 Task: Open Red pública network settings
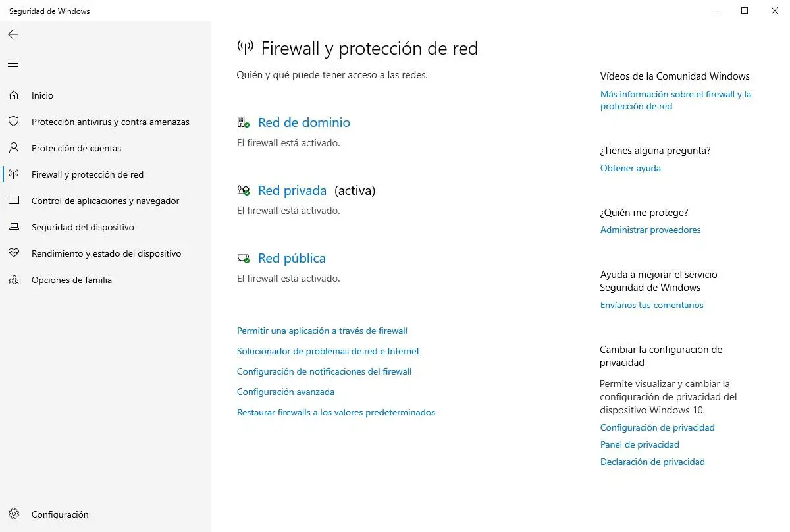tap(292, 258)
